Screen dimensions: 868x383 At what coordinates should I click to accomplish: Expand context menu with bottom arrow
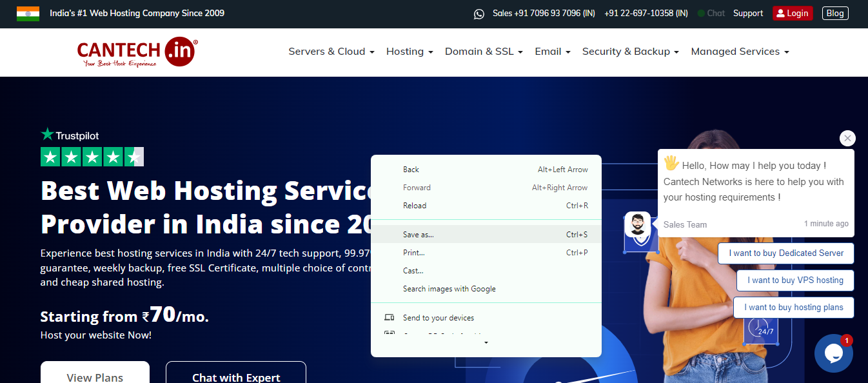(486, 343)
